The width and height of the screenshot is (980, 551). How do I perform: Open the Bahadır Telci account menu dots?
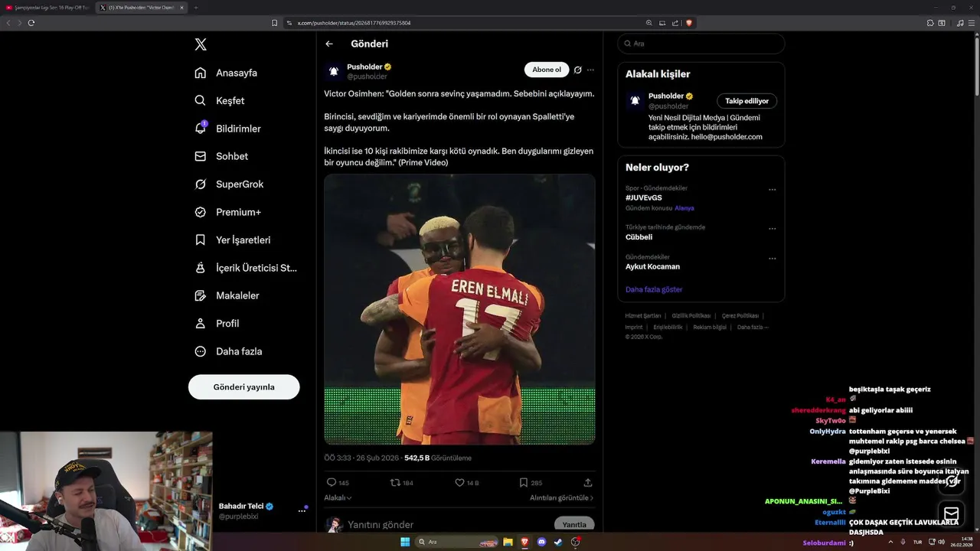tap(302, 510)
